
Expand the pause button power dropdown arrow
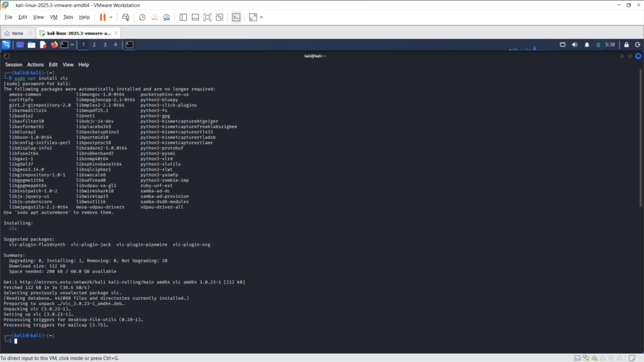[x=111, y=17]
